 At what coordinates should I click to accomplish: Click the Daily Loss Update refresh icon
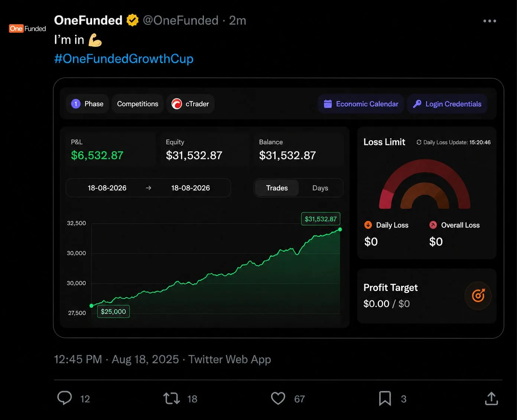tap(419, 142)
